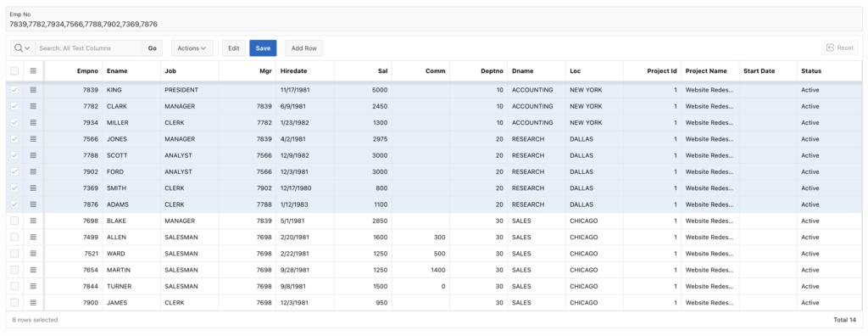Click the Loc column header
This screenshot has height=336, width=868.
(594, 71)
